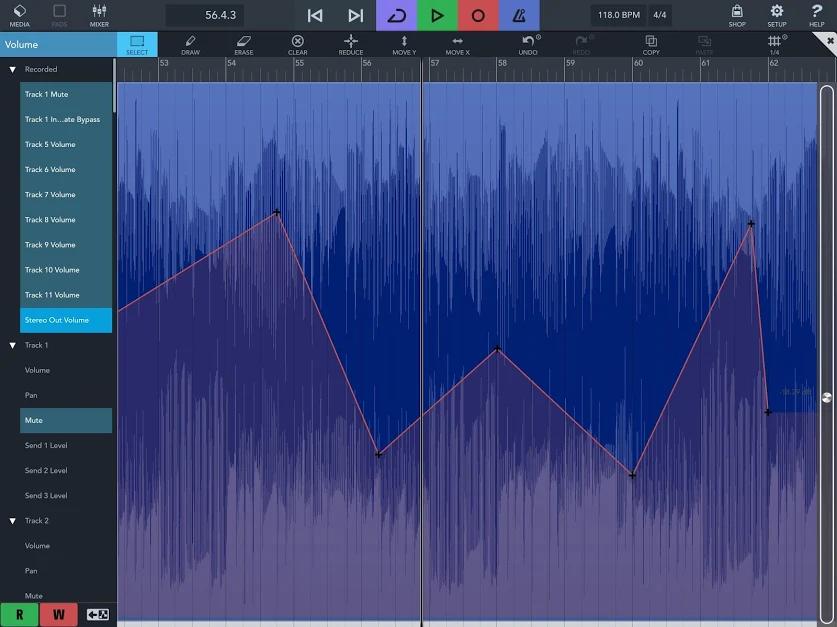Click the 118.0 BPM tempo field
The width and height of the screenshot is (837, 627).
click(619, 15)
